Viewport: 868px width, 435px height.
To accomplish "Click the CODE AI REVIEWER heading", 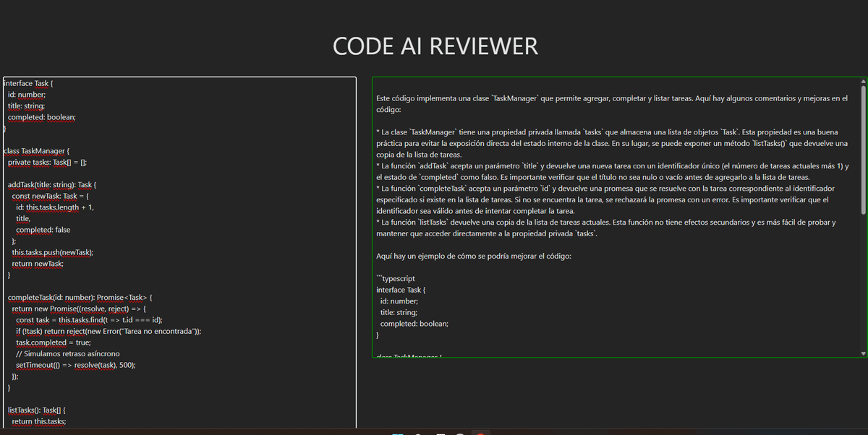I will pyautogui.click(x=434, y=46).
